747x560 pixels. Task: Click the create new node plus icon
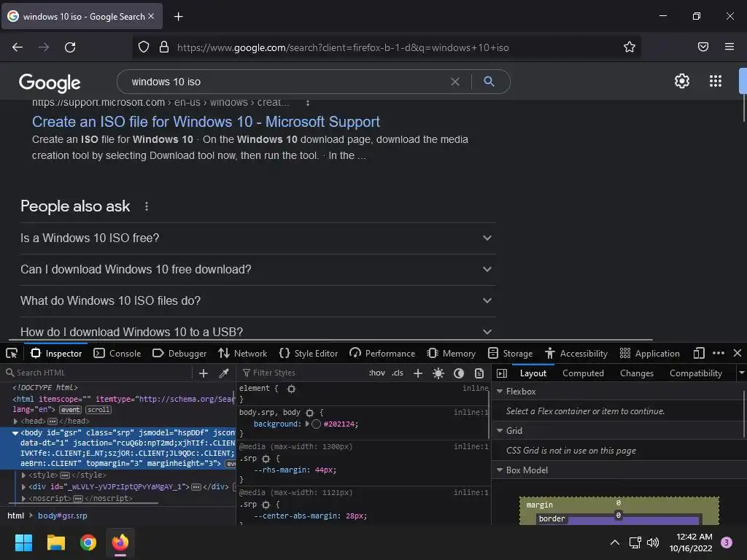pyautogui.click(x=204, y=373)
